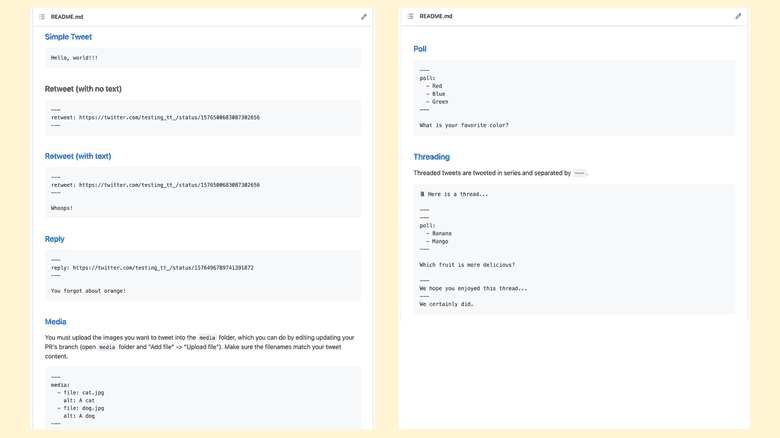The image size is (780, 438).
Task: Open table of contents in left README panel
Action: point(42,17)
